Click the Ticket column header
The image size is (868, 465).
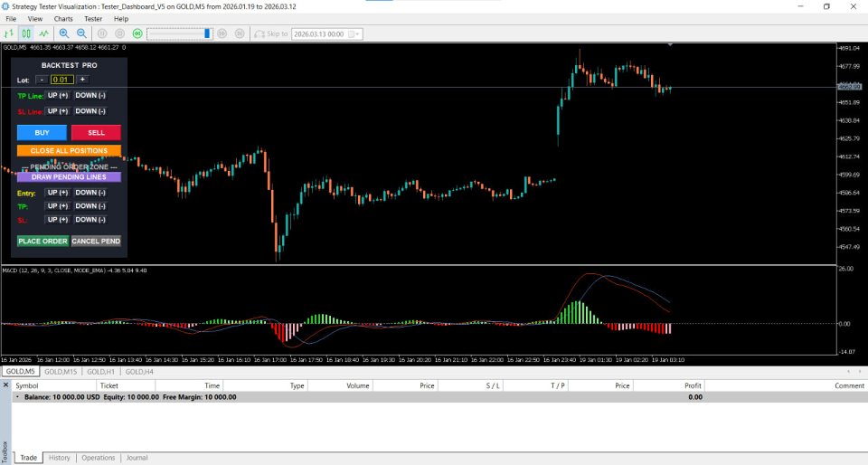point(126,385)
